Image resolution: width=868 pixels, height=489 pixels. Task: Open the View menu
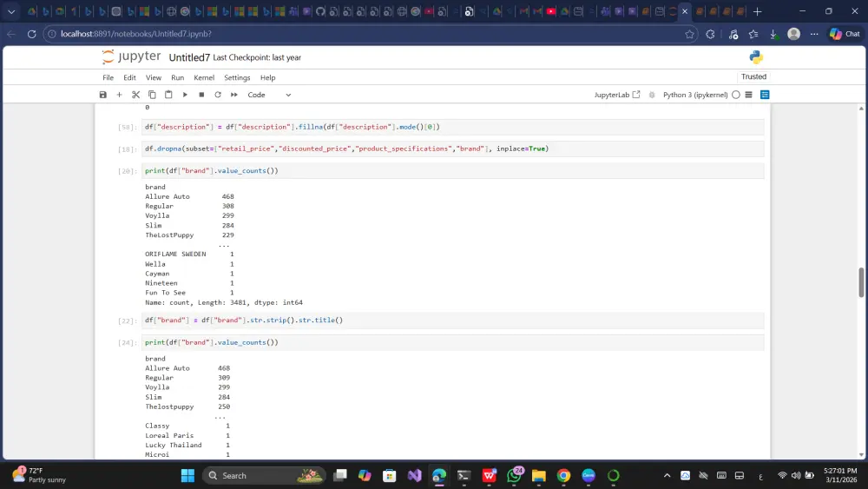coord(154,77)
